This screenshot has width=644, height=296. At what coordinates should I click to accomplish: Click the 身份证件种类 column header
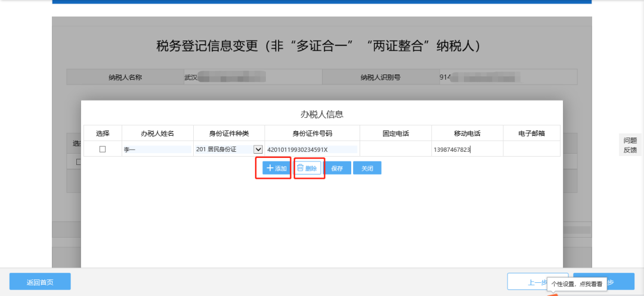[229, 133]
